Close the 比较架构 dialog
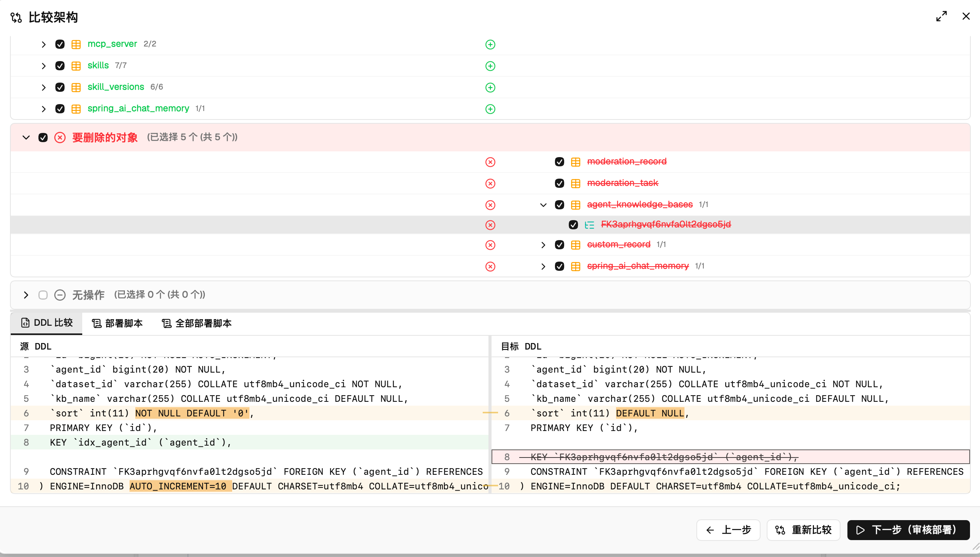The image size is (980, 557). [966, 17]
